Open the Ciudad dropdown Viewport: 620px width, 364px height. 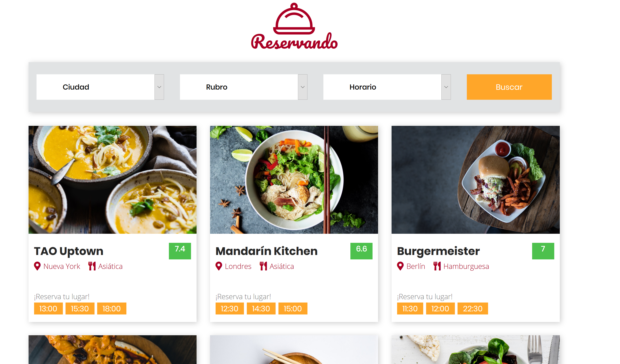pos(100,87)
